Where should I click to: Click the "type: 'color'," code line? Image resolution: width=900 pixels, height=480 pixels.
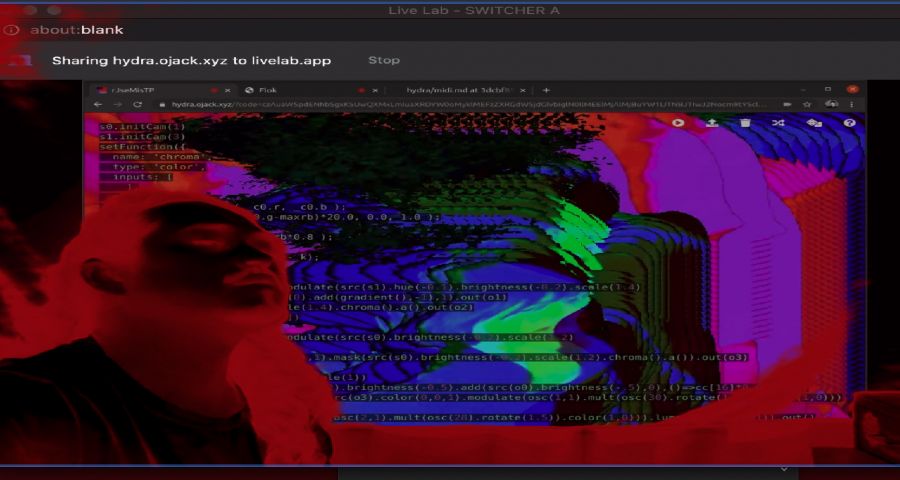point(158,167)
